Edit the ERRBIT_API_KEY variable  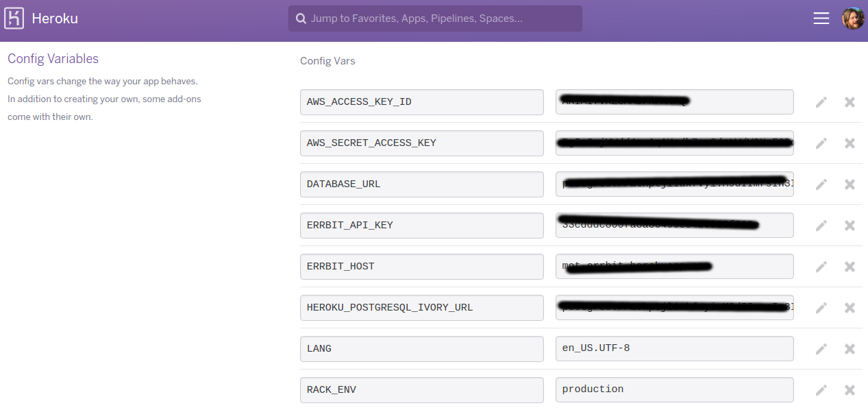[821, 226]
